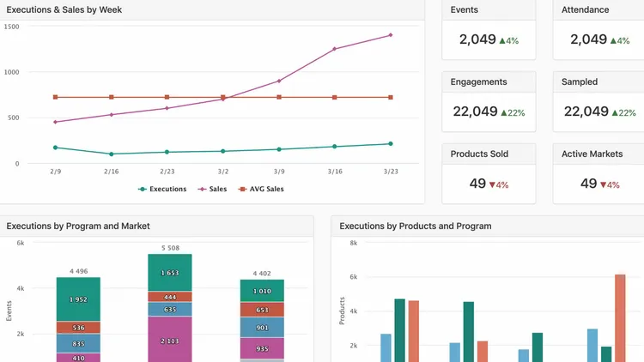Click the tallest orange bar in Products chart
The image size is (644, 362).
click(x=620, y=318)
